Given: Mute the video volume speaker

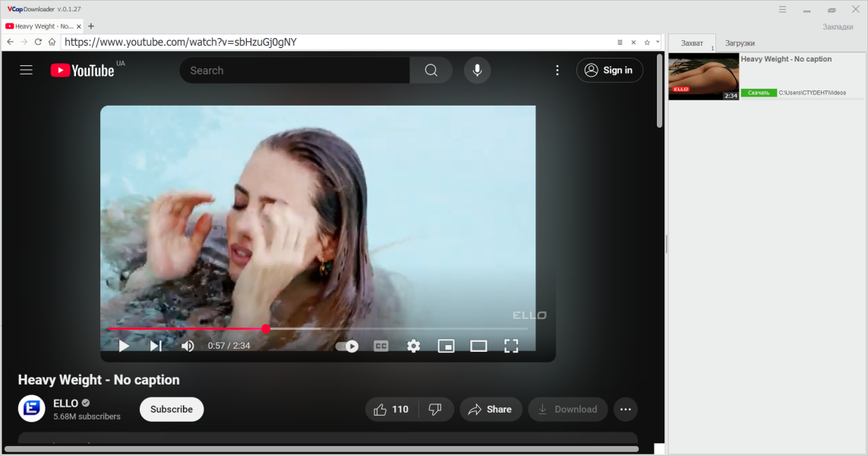Looking at the screenshot, I should coord(188,346).
